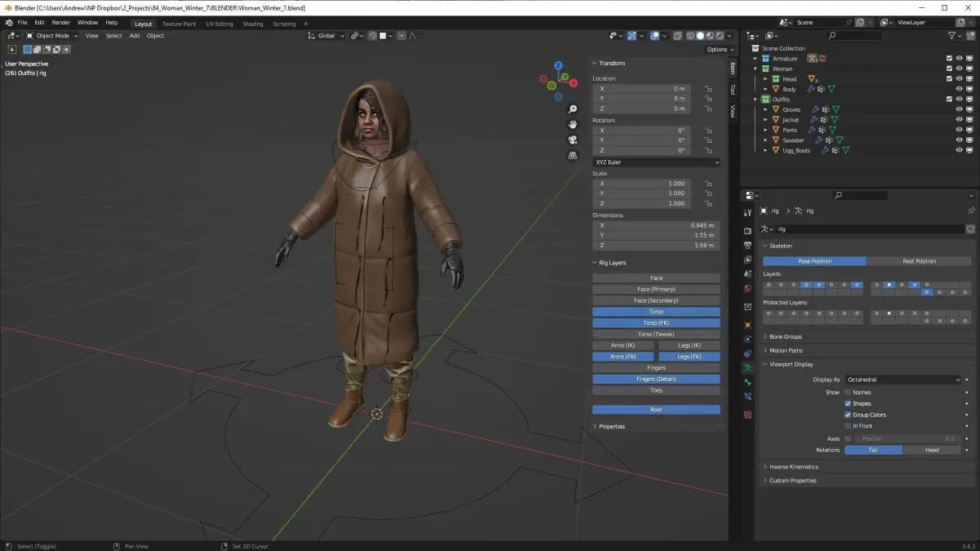Viewport: 980px width, 551px height.
Task: Open the Object properties tab icon
Action: [747, 324]
